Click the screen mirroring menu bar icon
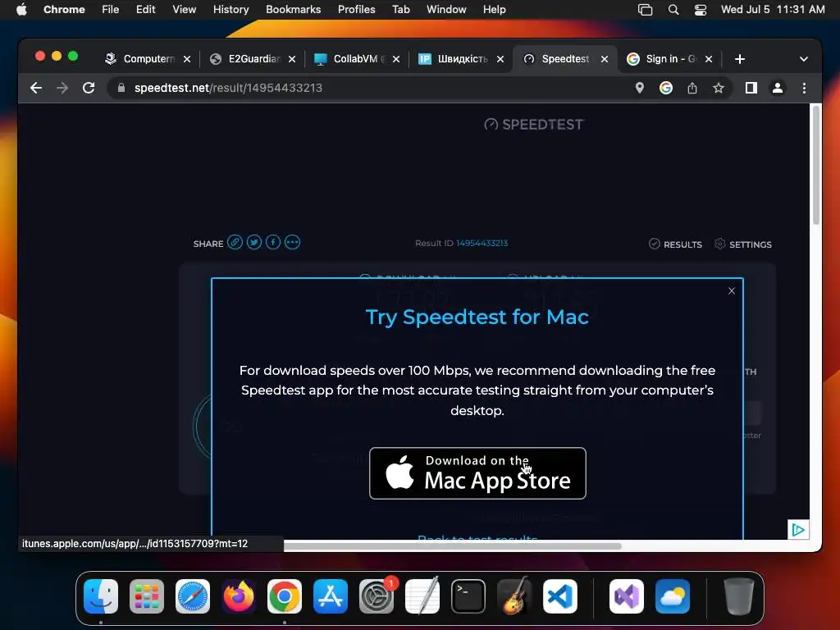The height and width of the screenshot is (630, 840). coord(645,10)
